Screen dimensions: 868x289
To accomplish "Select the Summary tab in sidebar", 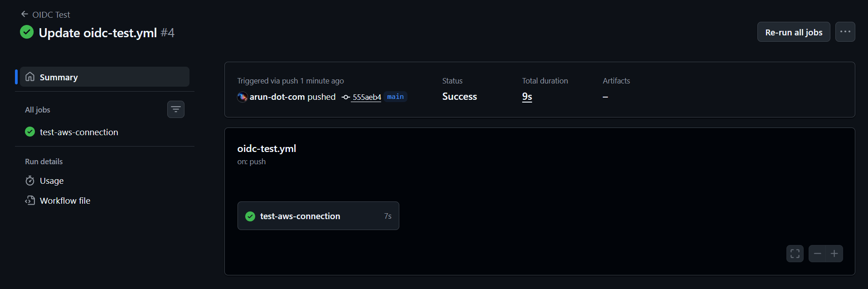I will (x=104, y=77).
